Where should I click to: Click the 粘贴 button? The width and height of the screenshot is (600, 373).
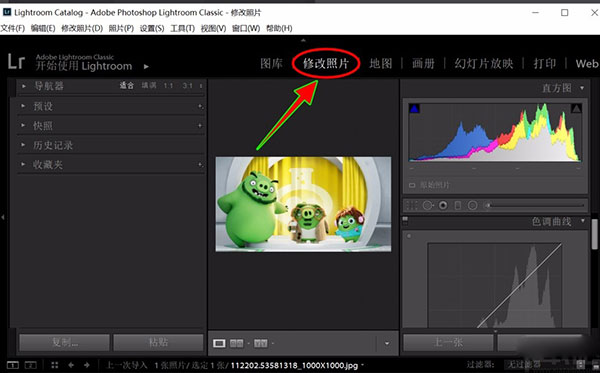click(x=158, y=342)
